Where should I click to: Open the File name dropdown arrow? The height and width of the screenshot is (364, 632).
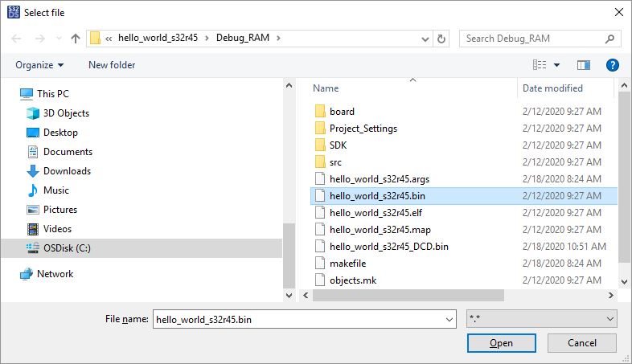[449, 320]
